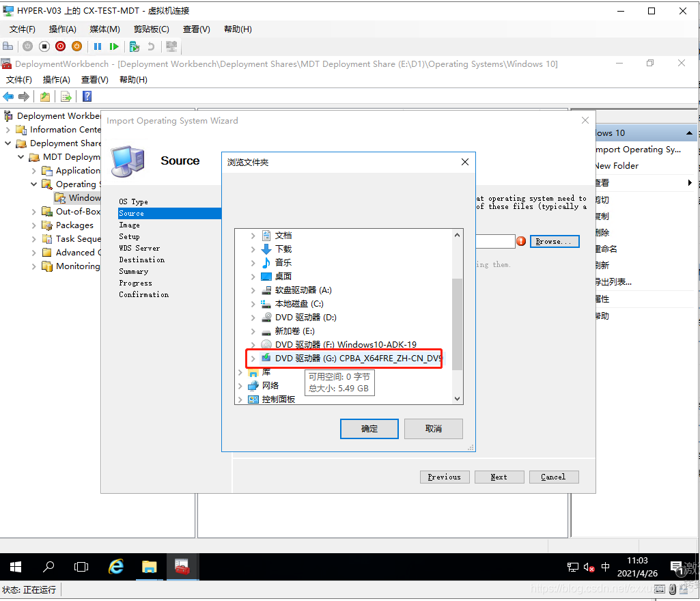Click 取消 in the browse folder dialog
700x601 pixels.
(x=434, y=429)
